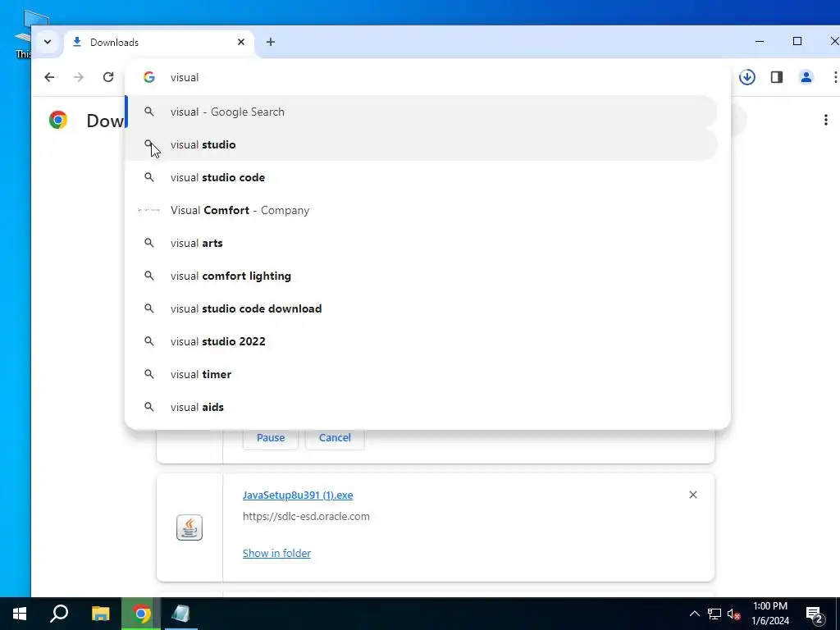Open the Windows Start menu
Screen dimensions: 840x630
[20, 614]
